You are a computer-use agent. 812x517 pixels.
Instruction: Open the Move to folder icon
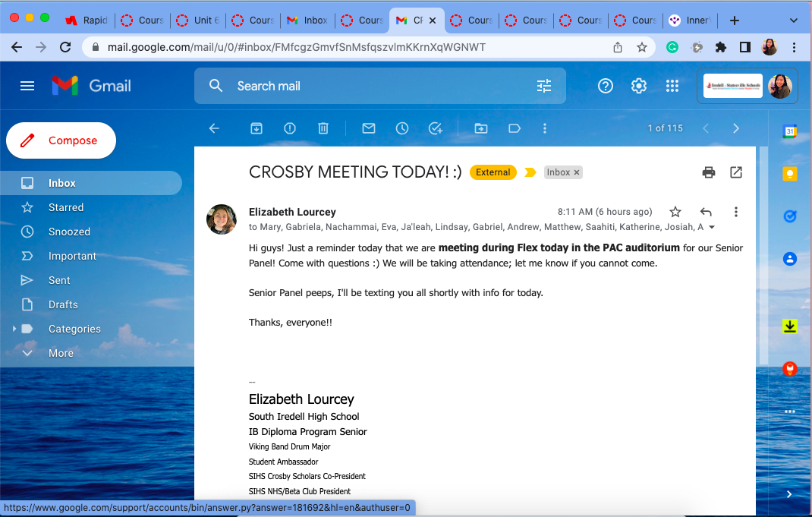click(481, 128)
